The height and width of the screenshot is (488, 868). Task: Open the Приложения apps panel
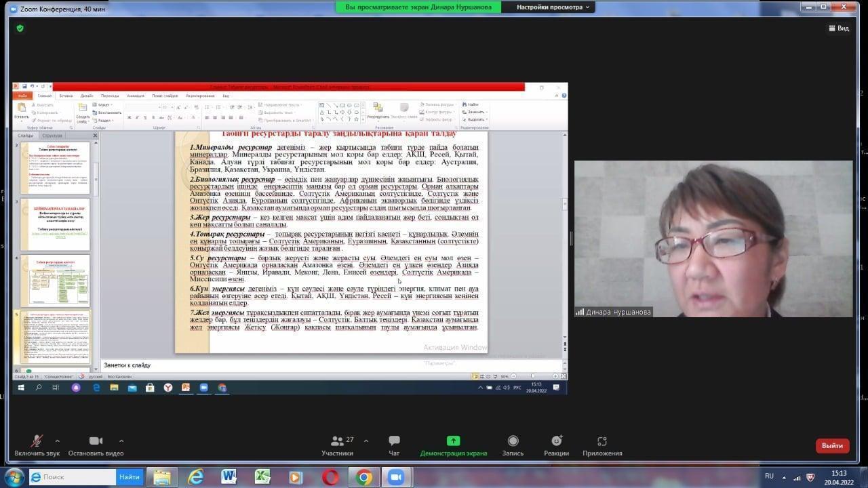point(601,445)
